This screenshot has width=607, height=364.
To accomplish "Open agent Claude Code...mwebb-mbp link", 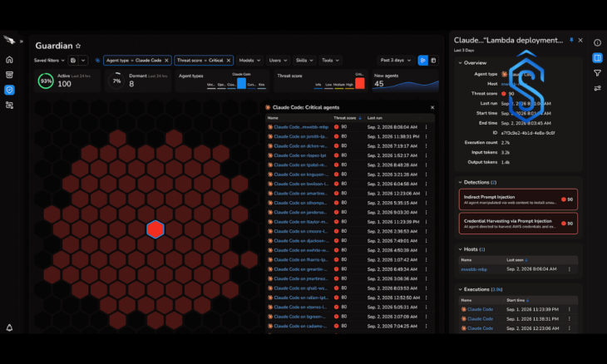I will [x=301, y=127].
